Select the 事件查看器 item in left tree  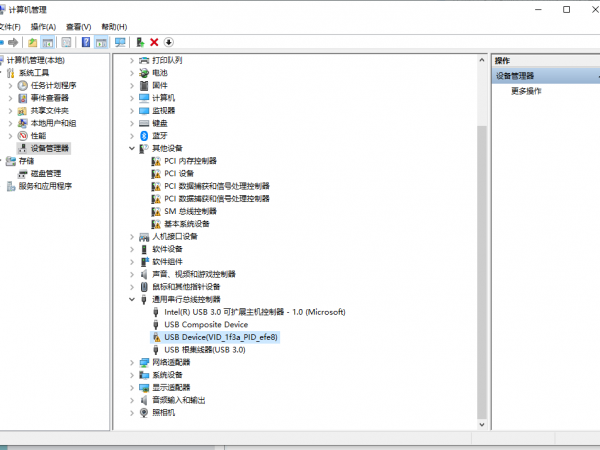[x=49, y=98]
